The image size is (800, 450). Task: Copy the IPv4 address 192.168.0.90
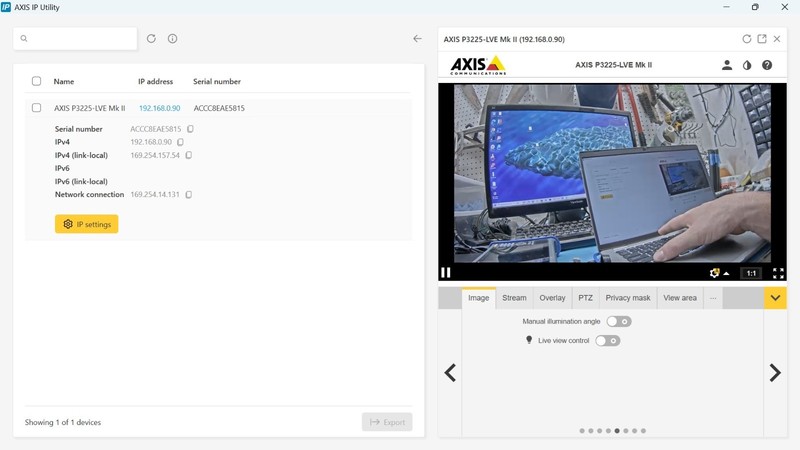[180, 142]
